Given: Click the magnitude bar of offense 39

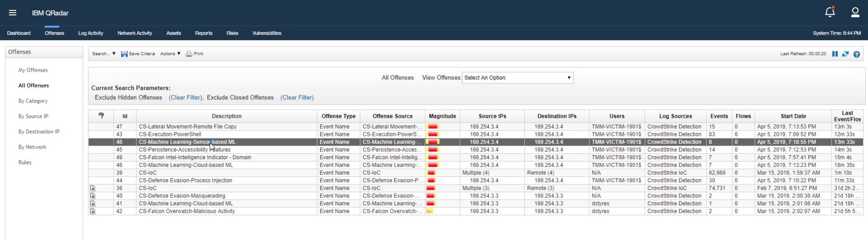Looking at the screenshot, I should 431,173.
